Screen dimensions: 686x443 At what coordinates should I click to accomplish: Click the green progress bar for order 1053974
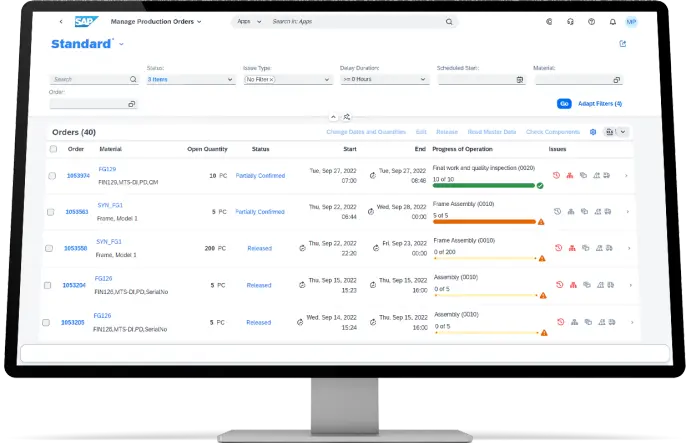coord(484,185)
